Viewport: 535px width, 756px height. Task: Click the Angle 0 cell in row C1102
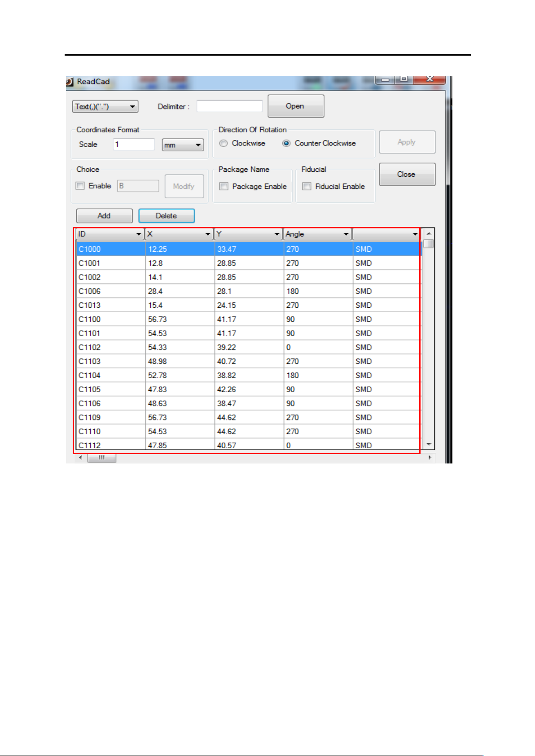(319, 347)
